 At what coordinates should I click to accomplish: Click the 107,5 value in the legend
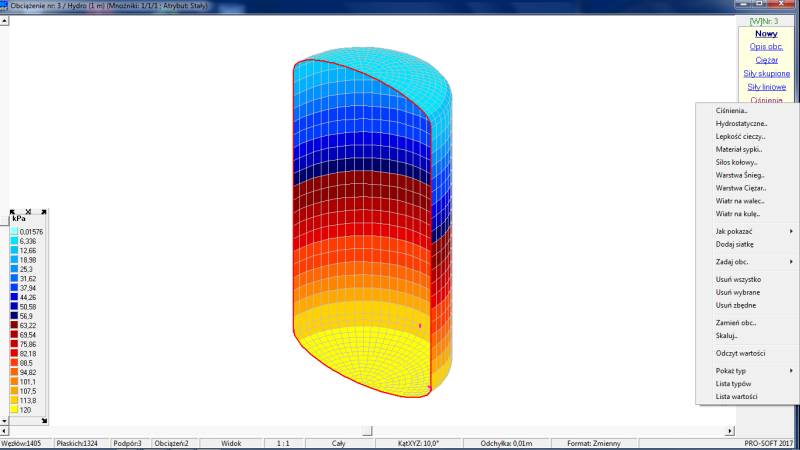pos(28,391)
